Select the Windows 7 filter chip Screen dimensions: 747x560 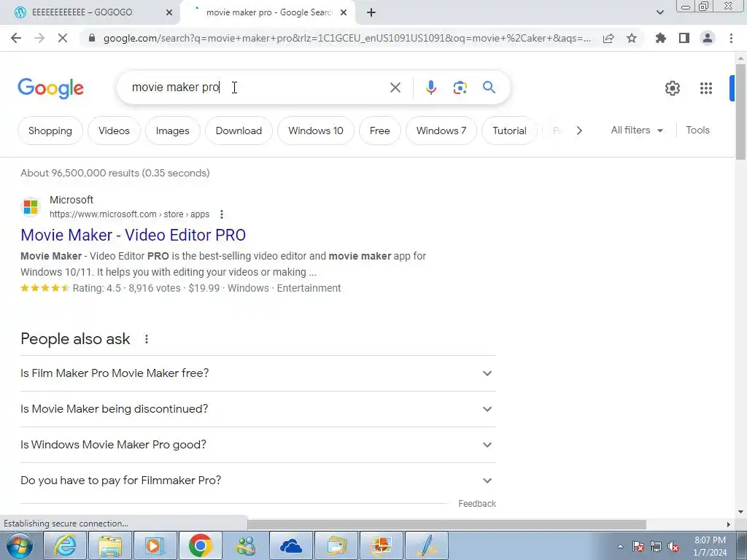pyautogui.click(x=441, y=131)
